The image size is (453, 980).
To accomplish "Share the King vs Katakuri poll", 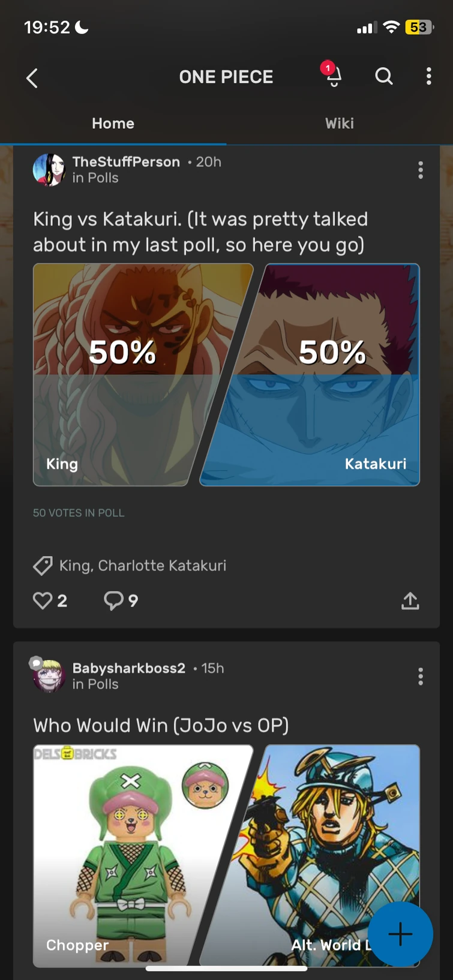I will [410, 600].
